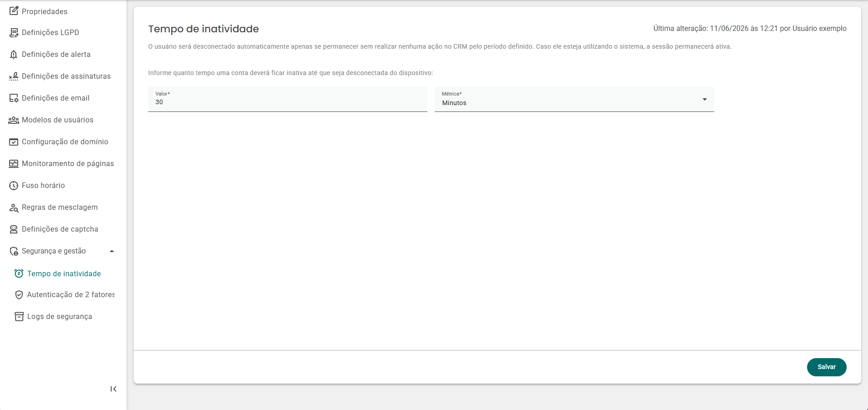Click the Última alteração timestamp text
Image resolution: width=868 pixels, height=410 pixels.
pos(750,28)
